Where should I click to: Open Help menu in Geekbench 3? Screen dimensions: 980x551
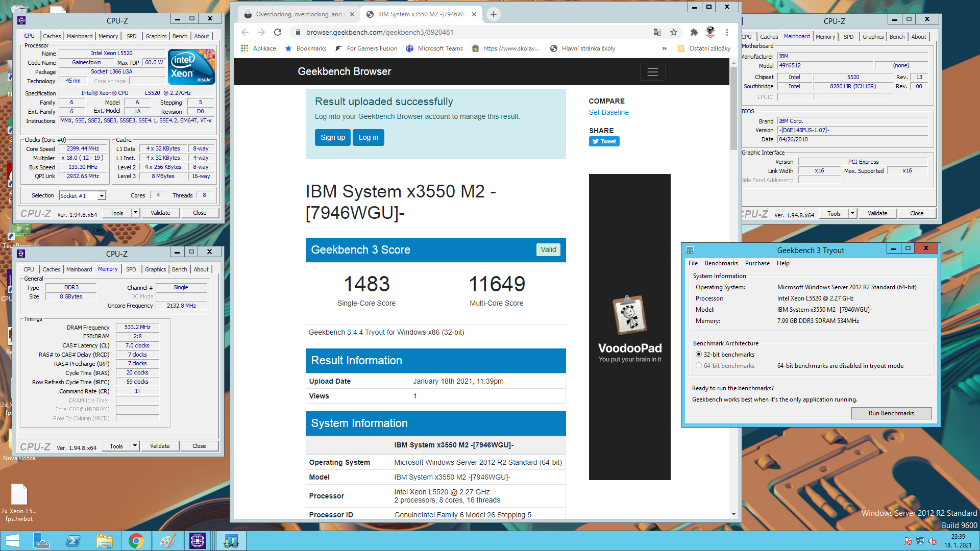[783, 263]
